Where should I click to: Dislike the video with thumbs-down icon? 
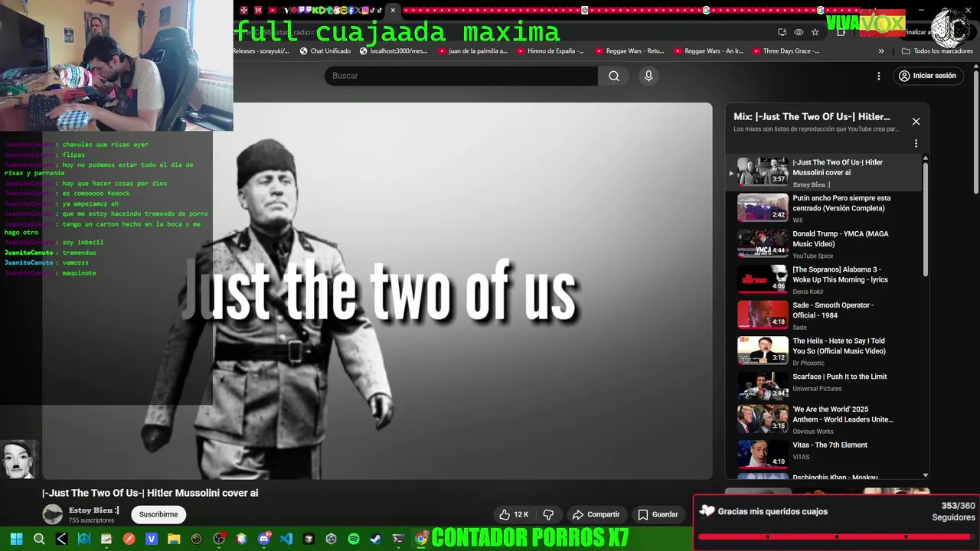[x=548, y=514]
